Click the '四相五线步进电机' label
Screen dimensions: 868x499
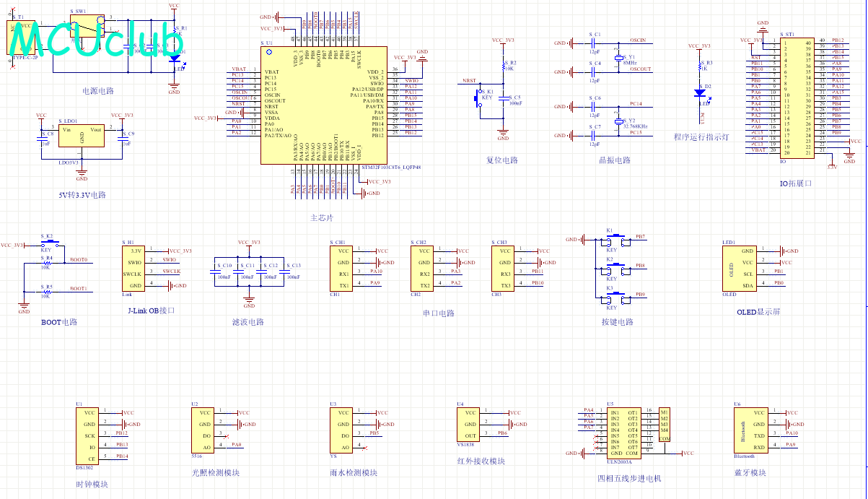[629, 479]
